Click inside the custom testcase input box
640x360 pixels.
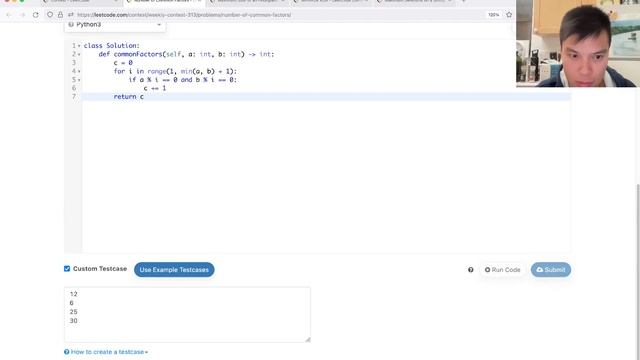pos(187,315)
